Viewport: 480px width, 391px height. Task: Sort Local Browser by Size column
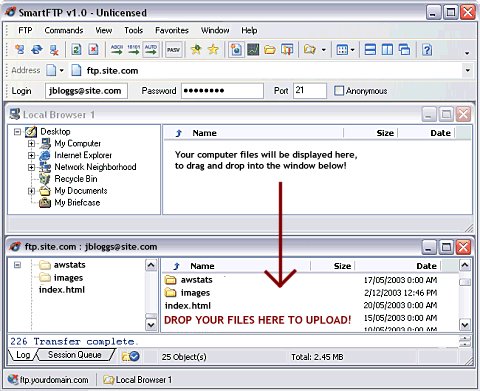385,133
